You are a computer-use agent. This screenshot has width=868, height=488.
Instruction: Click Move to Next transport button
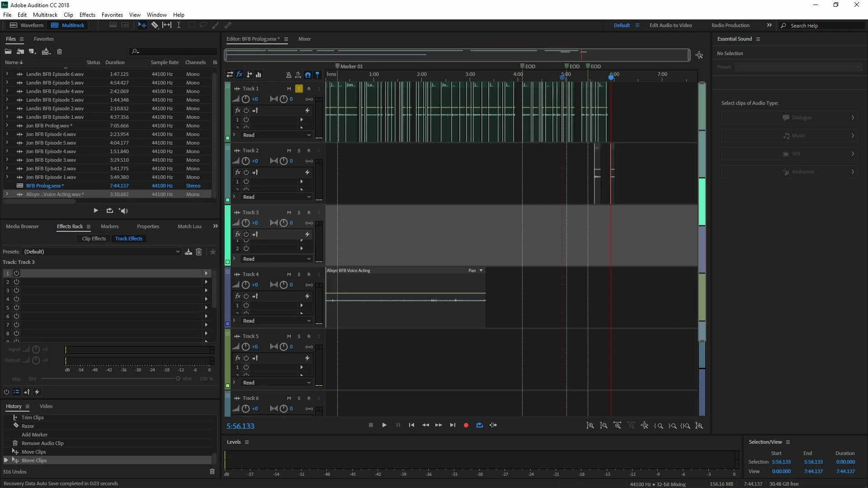[x=453, y=425]
